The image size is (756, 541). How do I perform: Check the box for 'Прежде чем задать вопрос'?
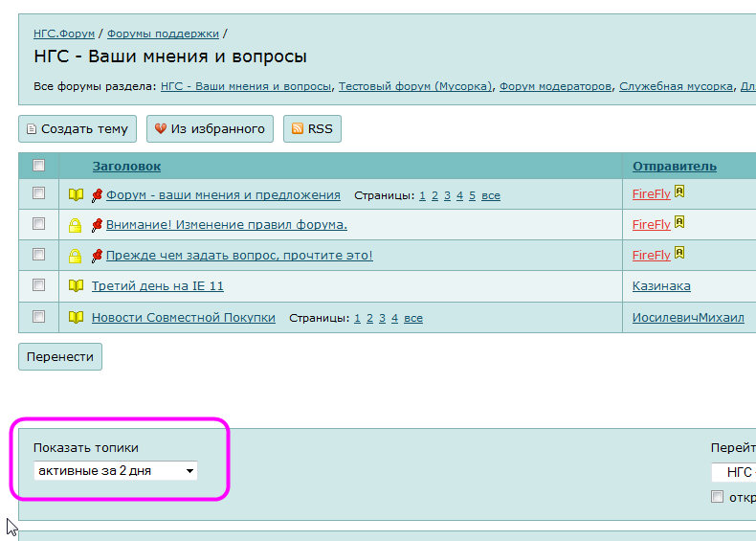(38, 254)
